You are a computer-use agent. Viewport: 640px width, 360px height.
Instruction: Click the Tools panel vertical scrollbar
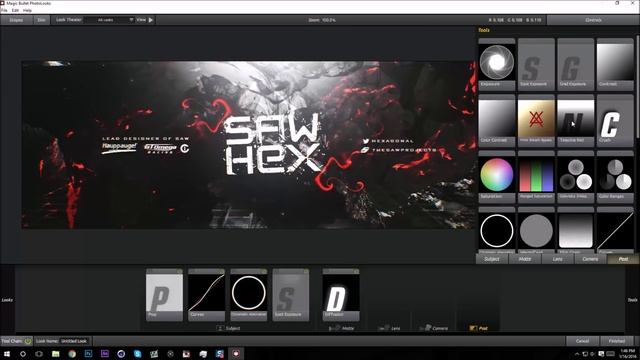637,88
